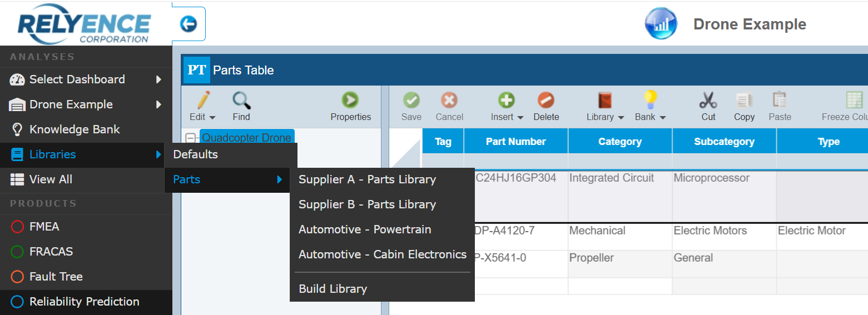Click the Library book icon
Image resolution: width=868 pixels, height=315 pixels.
(x=604, y=101)
